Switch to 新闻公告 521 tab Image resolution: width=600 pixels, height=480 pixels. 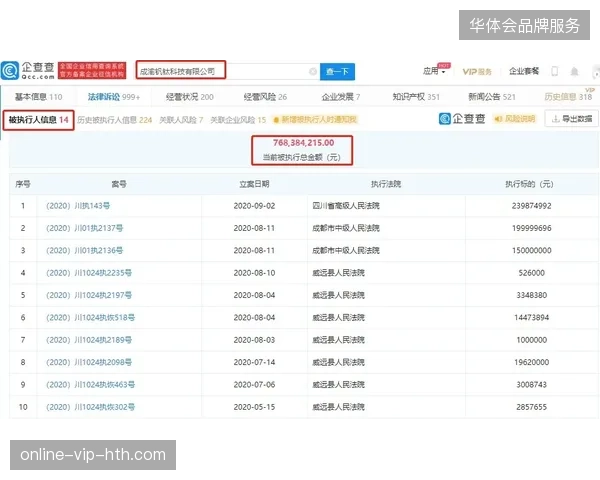[x=492, y=97]
